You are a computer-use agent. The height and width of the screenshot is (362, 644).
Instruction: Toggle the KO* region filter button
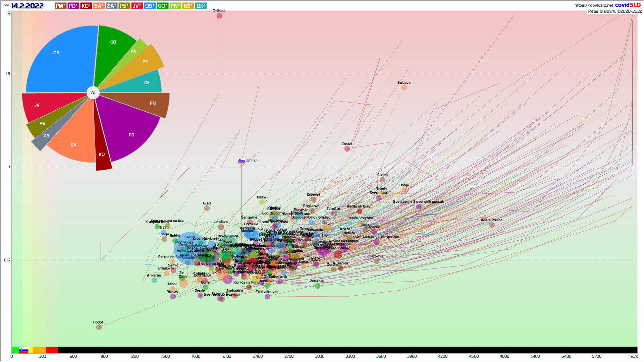tap(86, 6)
